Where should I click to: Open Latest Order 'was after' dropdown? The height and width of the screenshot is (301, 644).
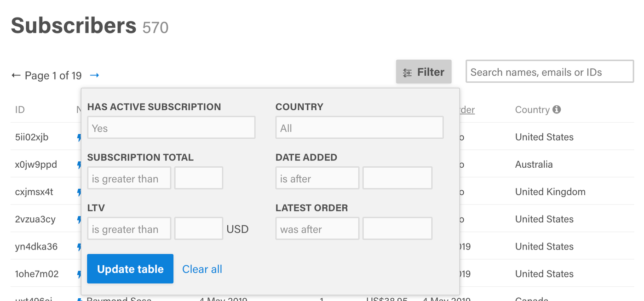pyautogui.click(x=317, y=229)
